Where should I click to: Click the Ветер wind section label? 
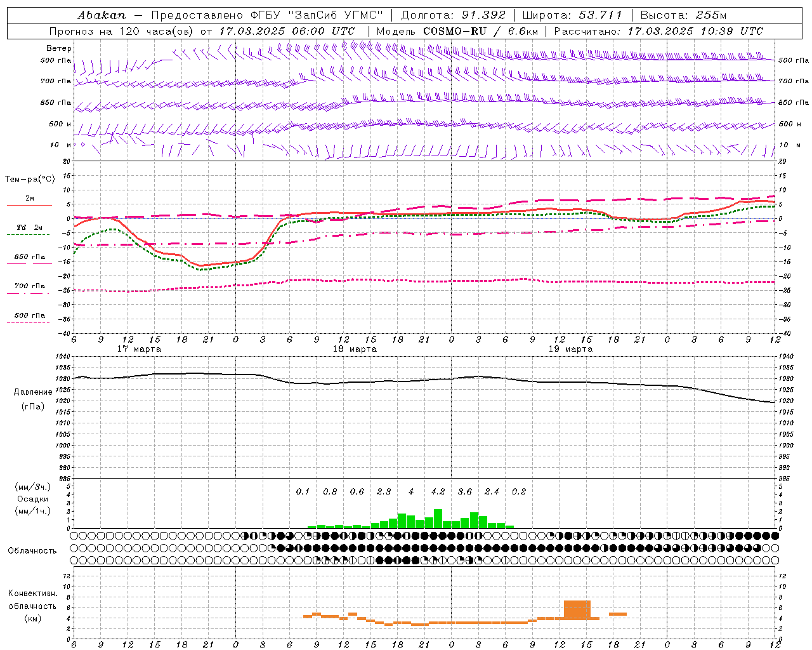(x=59, y=48)
